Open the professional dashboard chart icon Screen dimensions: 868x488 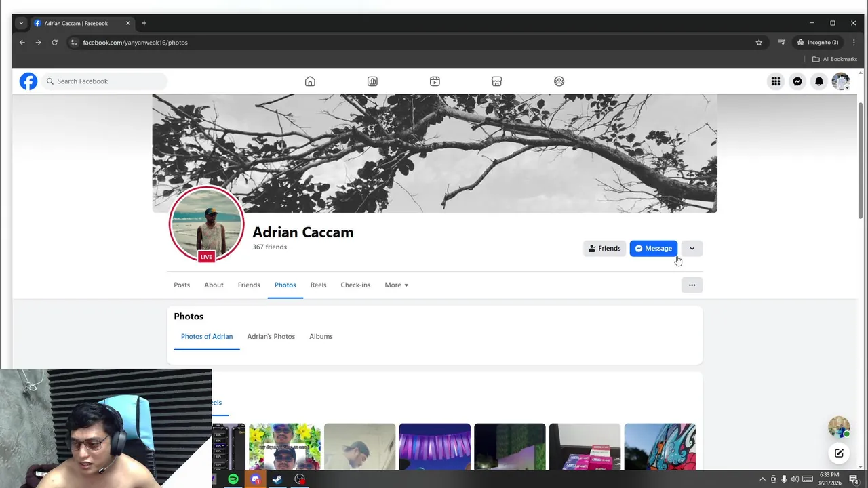[372, 81]
